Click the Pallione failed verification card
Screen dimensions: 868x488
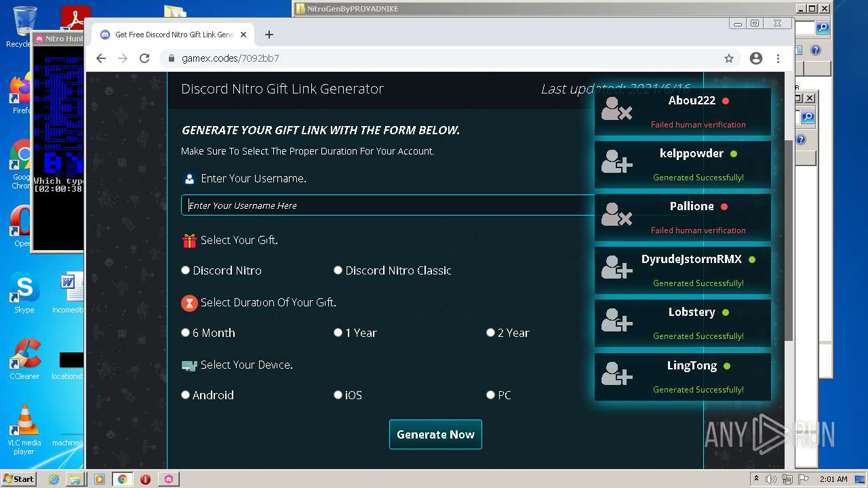pyautogui.click(x=683, y=218)
